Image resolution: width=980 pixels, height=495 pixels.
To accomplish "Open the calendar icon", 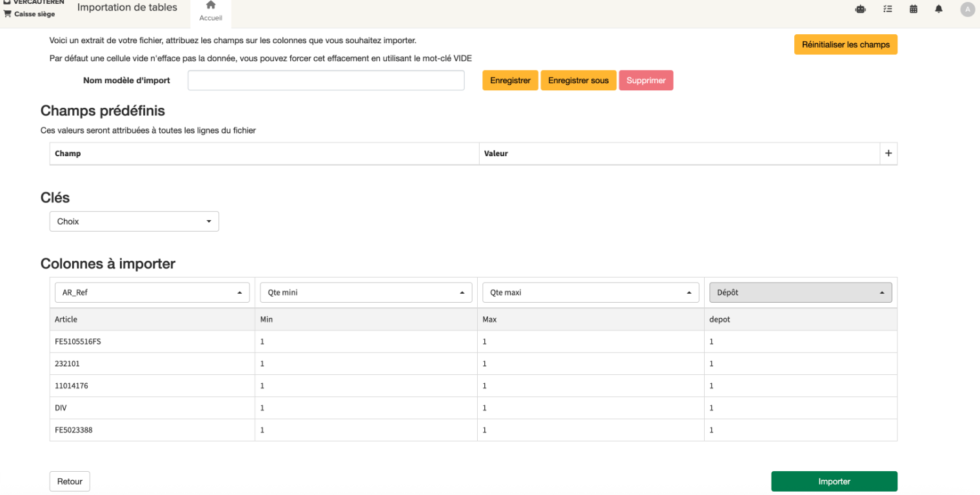I will pos(914,9).
